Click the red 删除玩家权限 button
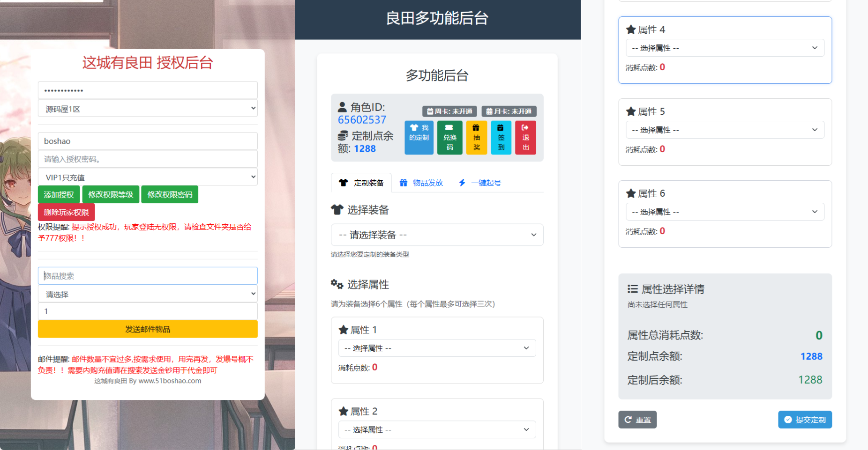Image resolution: width=868 pixels, height=450 pixels. point(67,212)
